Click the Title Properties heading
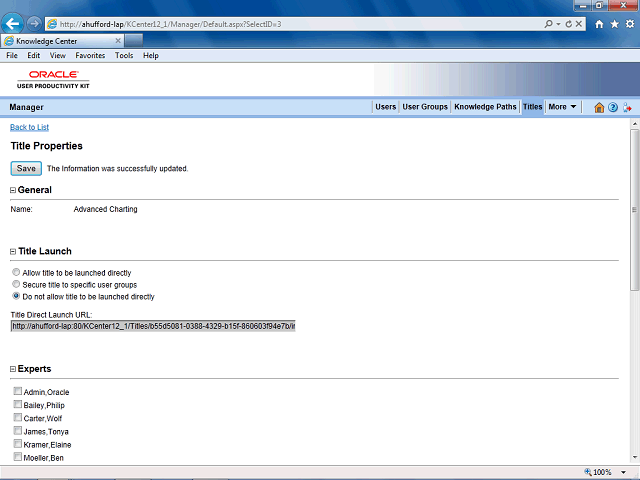Image resolution: width=640 pixels, height=480 pixels. click(x=47, y=146)
